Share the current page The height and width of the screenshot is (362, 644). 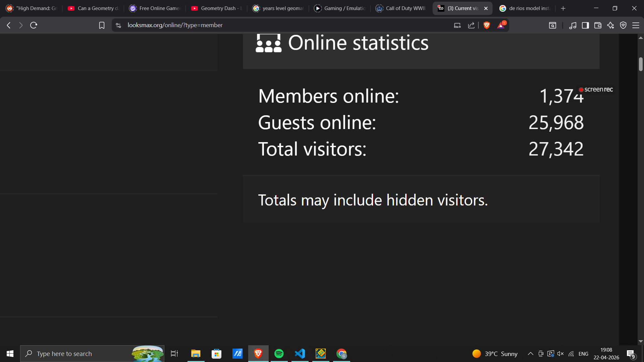(x=471, y=25)
